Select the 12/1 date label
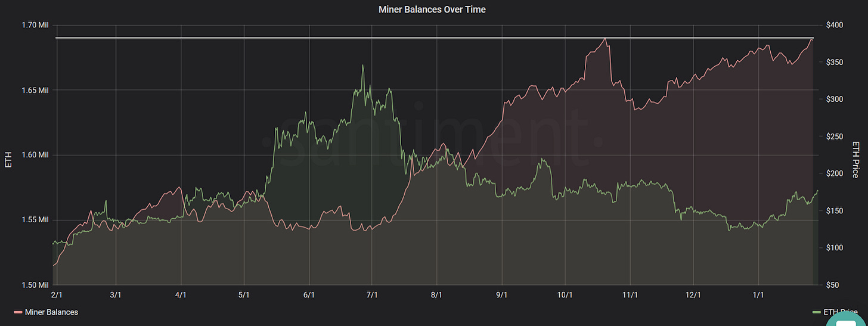 tap(693, 295)
